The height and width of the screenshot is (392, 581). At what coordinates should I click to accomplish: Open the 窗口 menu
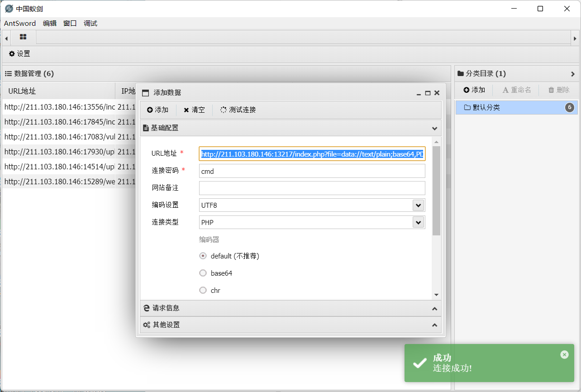[x=70, y=24]
